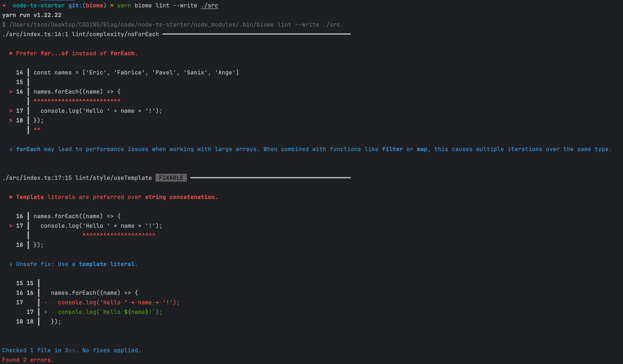Screen dimensions: 623x364
Task: Click the lint/complexity/noForEach rule label
Action: coord(115,34)
